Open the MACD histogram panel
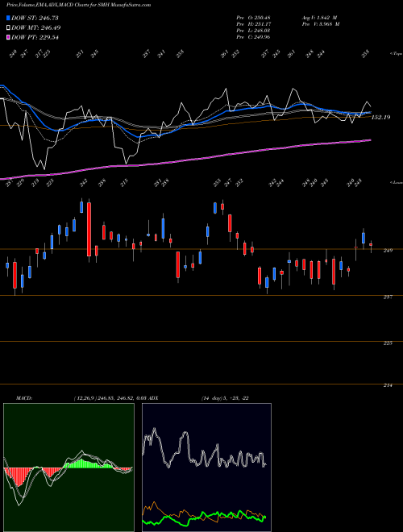 click(x=69, y=468)
